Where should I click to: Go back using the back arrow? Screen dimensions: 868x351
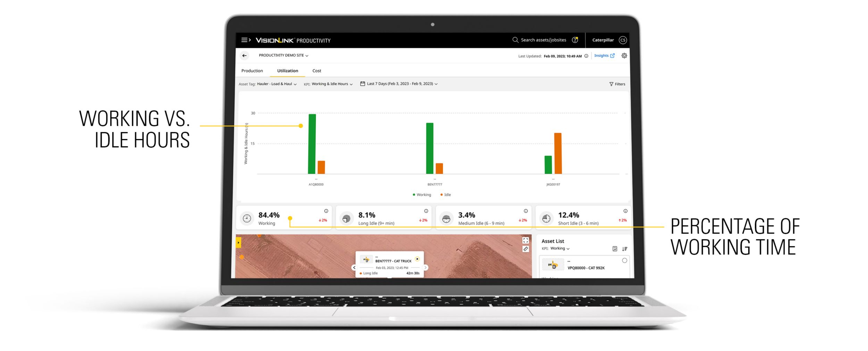pos(244,56)
